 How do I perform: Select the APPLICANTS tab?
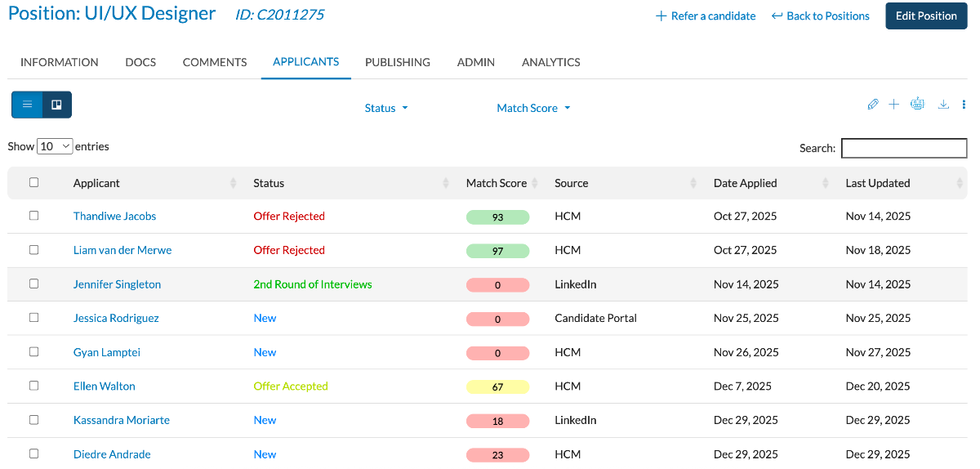pyautogui.click(x=306, y=61)
